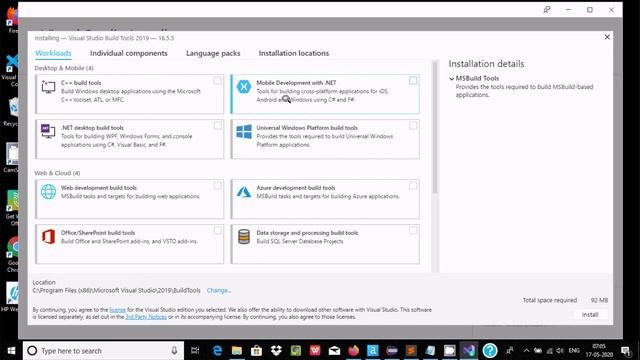Click the Change... location link
The height and width of the screenshot is (360, 640).
pyautogui.click(x=219, y=290)
